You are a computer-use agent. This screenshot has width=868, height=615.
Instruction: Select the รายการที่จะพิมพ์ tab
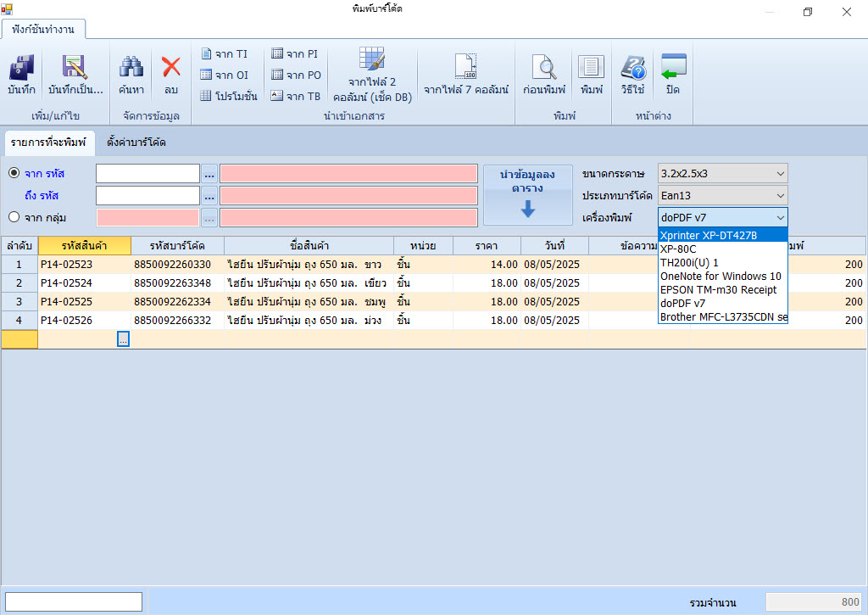pyautogui.click(x=48, y=143)
